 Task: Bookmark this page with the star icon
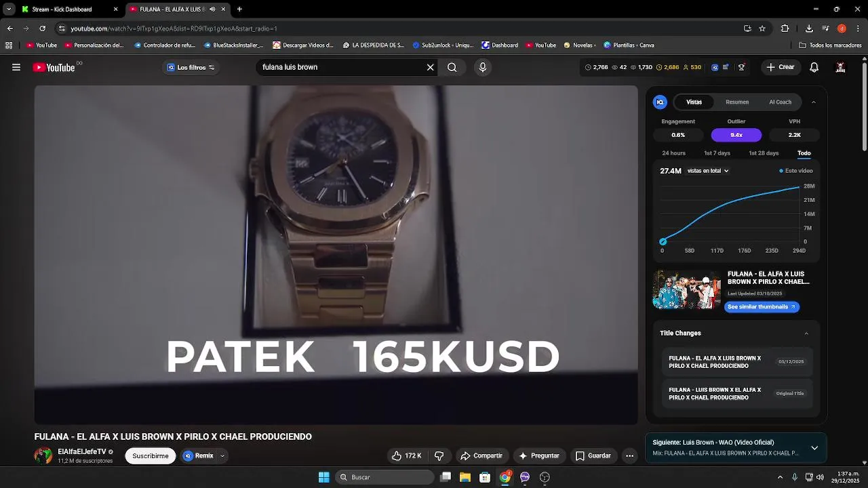point(762,28)
